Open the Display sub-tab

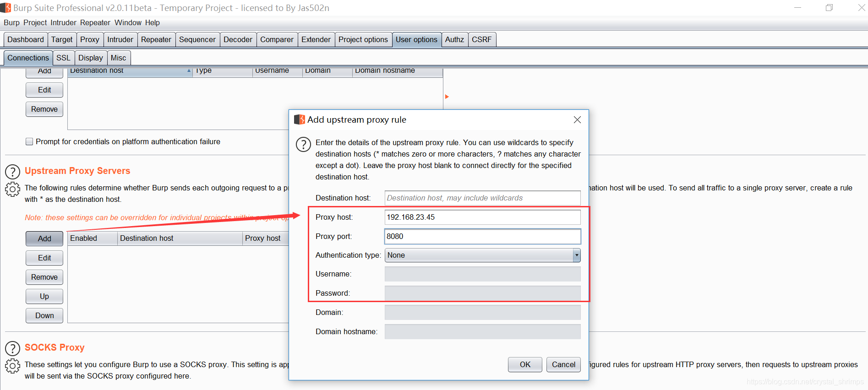91,58
